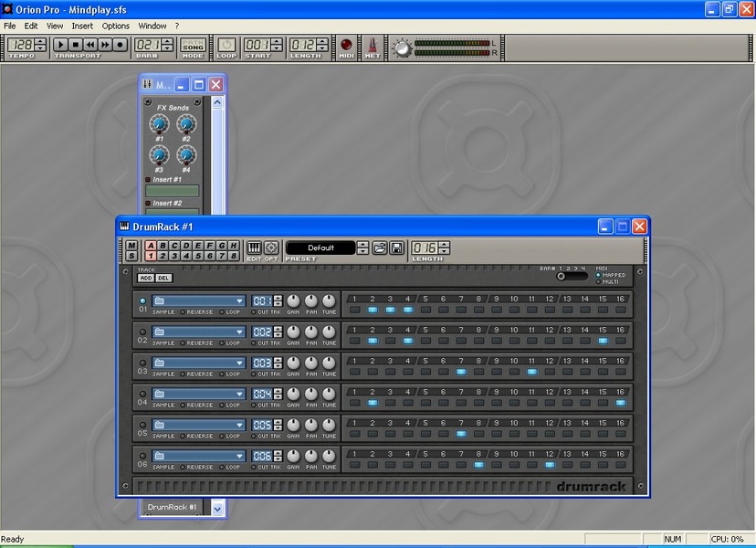The image size is (756, 548).
Task: Toggle step 5 on drum track 01
Action: [425, 311]
